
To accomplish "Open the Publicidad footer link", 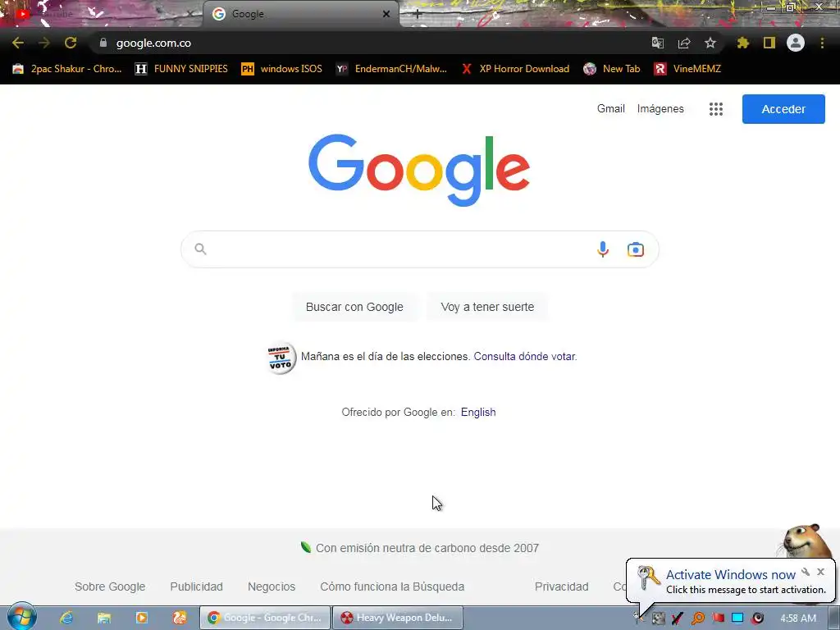I will pyautogui.click(x=196, y=587).
